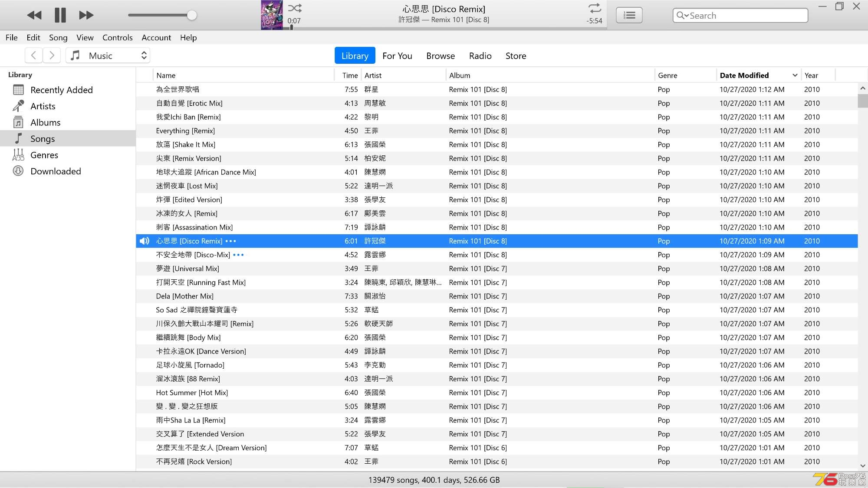Viewport: 868px width, 488px height.
Task: Toggle Date Modified sort direction arrow
Action: 795,75
